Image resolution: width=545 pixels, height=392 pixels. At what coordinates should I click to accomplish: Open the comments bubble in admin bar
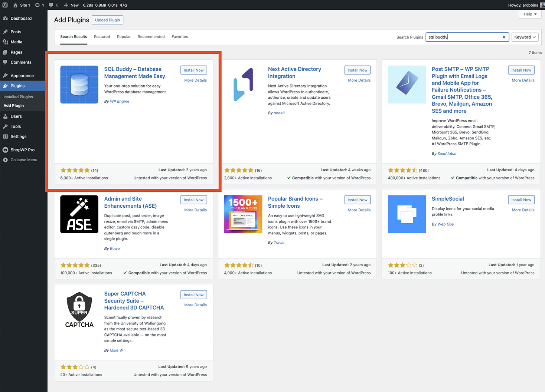pyautogui.click(x=51, y=5)
